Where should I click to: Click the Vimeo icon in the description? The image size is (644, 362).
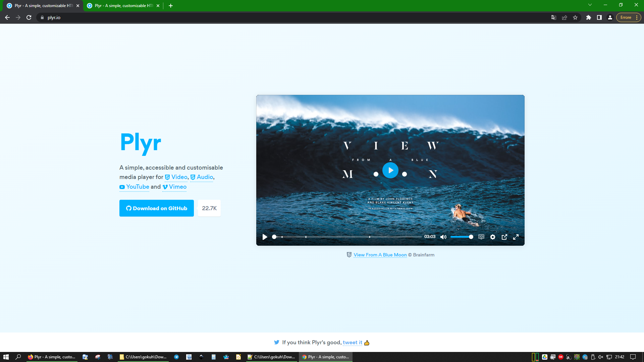coord(165,187)
